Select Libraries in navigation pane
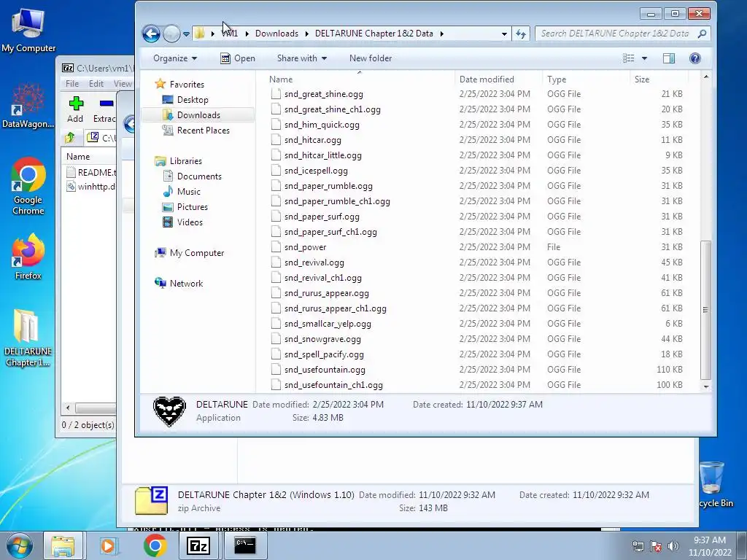This screenshot has width=747, height=560. (186, 161)
